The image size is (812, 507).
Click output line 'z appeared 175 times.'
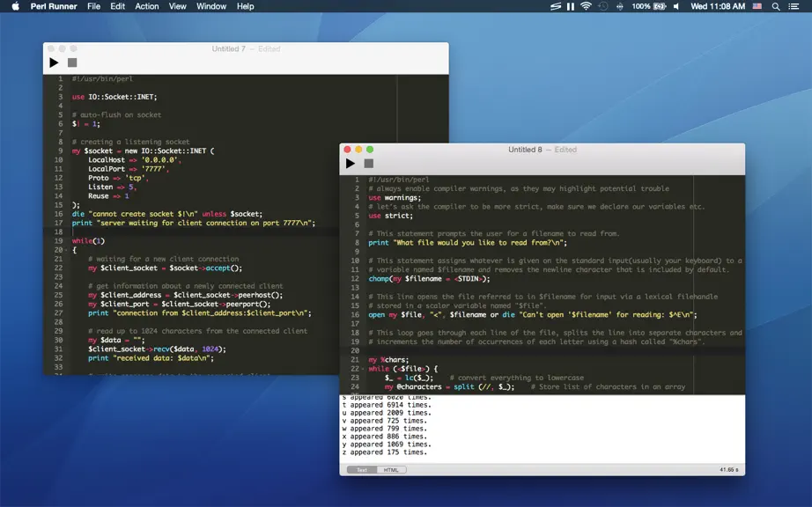pyautogui.click(x=384, y=452)
